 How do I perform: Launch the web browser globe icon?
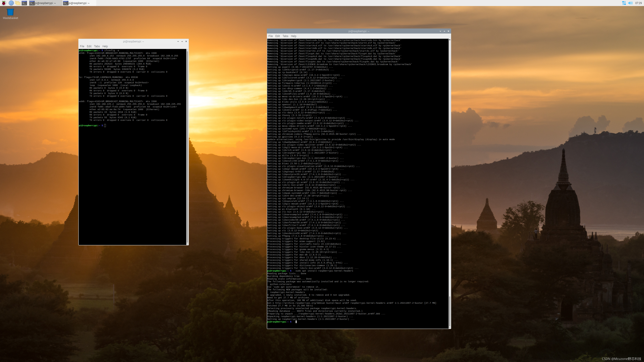pyautogui.click(x=11, y=3)
